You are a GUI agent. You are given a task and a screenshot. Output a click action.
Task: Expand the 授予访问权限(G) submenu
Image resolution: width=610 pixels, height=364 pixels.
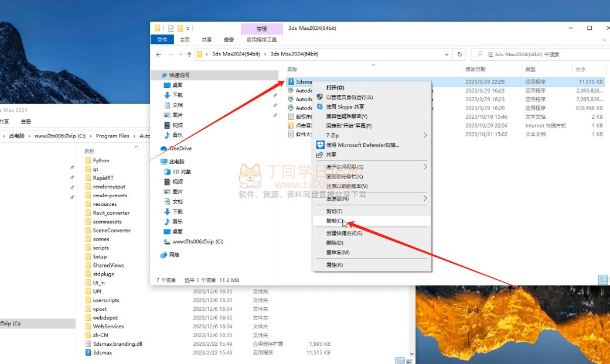(x=372, y=167)
